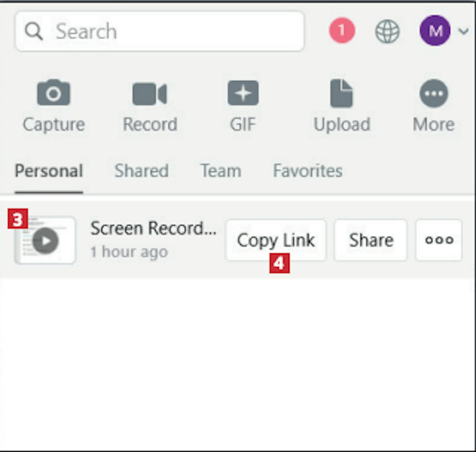This screenshot has height=452, width=476.
Task: Play the Screen Recording thumbnail
Action: [x=45, y=240]
